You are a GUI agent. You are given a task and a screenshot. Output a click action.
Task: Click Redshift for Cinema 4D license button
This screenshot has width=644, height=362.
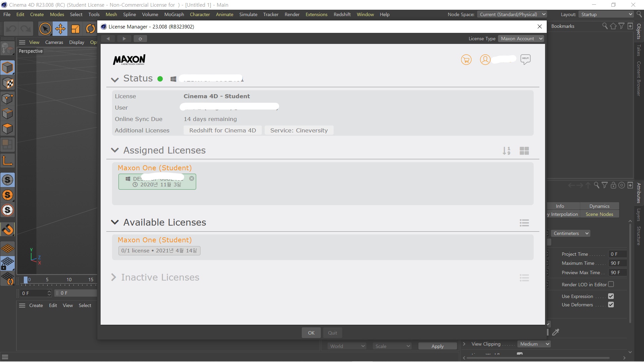[223, 130]
